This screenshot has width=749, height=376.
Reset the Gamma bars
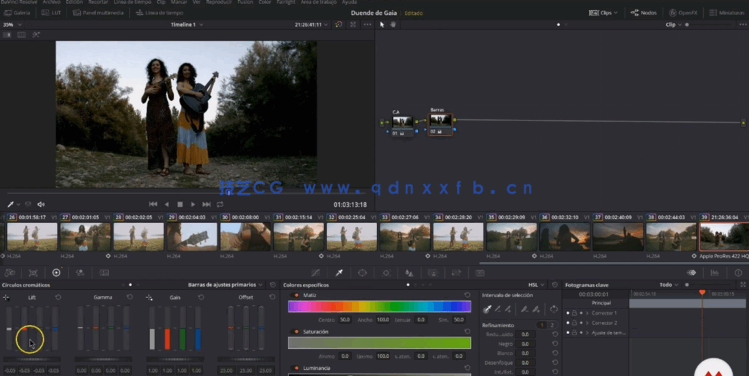[x=129, y=297]
